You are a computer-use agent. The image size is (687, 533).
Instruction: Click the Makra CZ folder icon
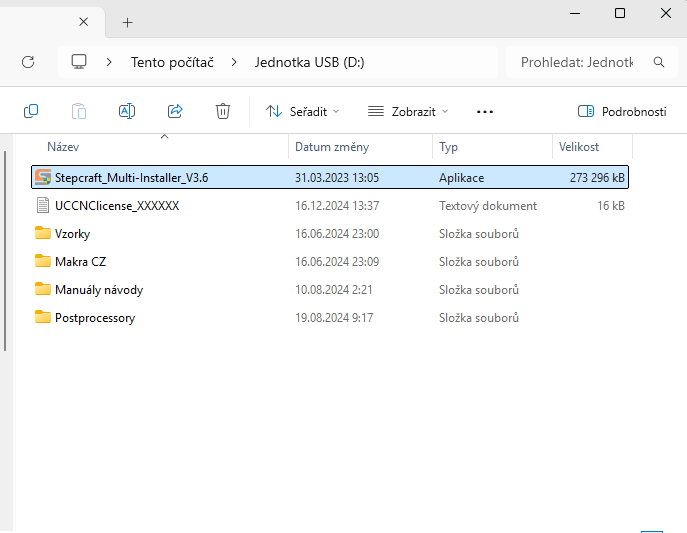click(43, 261)
